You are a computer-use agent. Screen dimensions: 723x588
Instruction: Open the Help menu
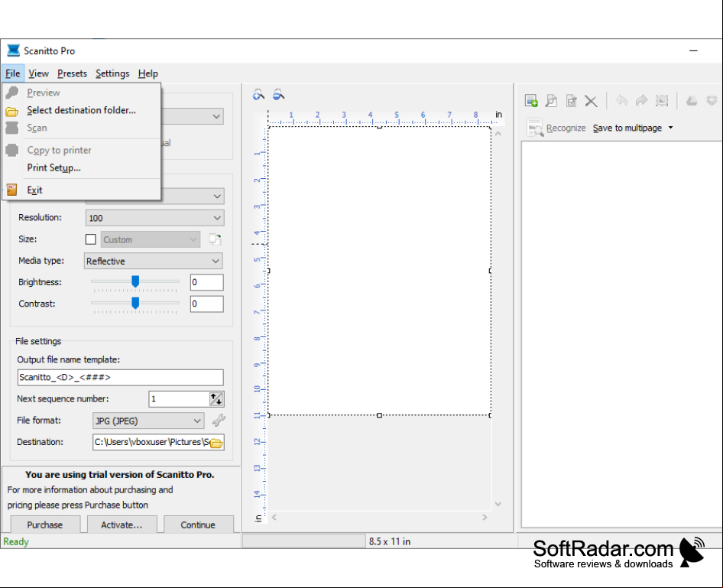click(148, 73)
